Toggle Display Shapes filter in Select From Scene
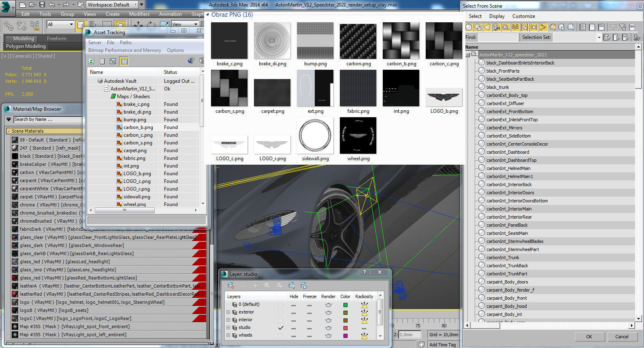 click(478, 27)
